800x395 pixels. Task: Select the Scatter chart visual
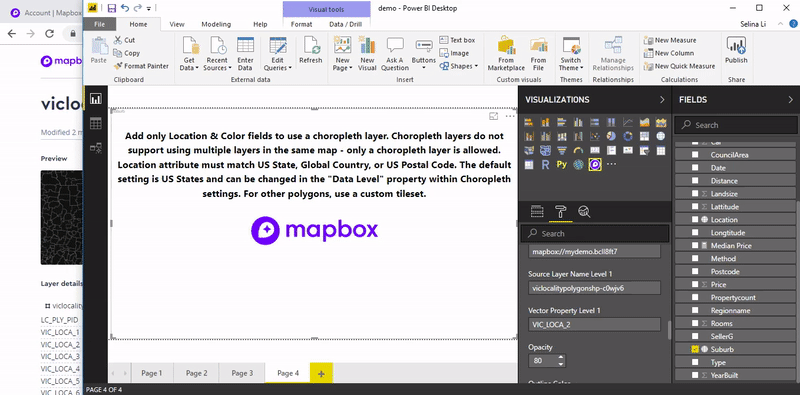(x=594, y=136)
